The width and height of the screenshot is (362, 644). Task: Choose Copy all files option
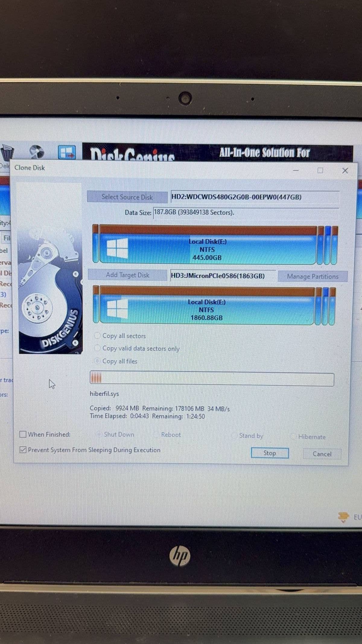pos(116,361)
